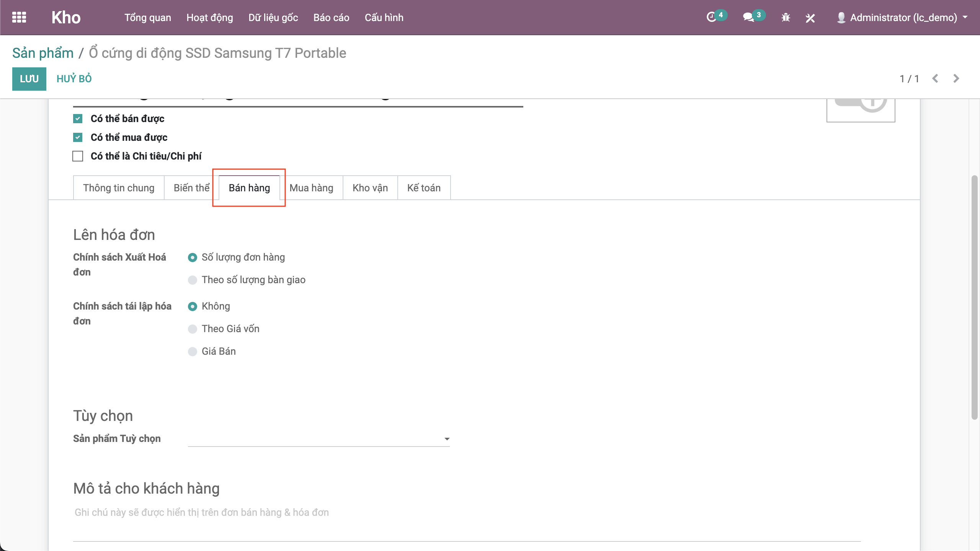Click the tools wrench icon
This screenshot has height=551, width=980.
point(810,18)
